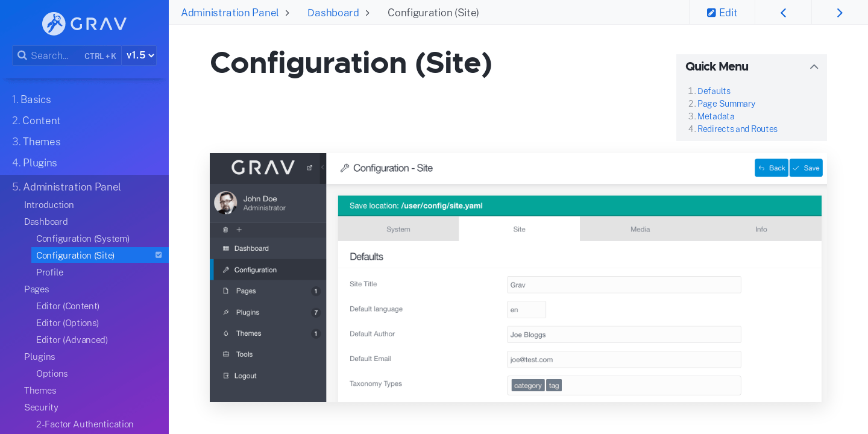Select the Dashboard icon in the admin sidebar
The image size is (868, 434).
pyautogui.click(x=225, y=248)
